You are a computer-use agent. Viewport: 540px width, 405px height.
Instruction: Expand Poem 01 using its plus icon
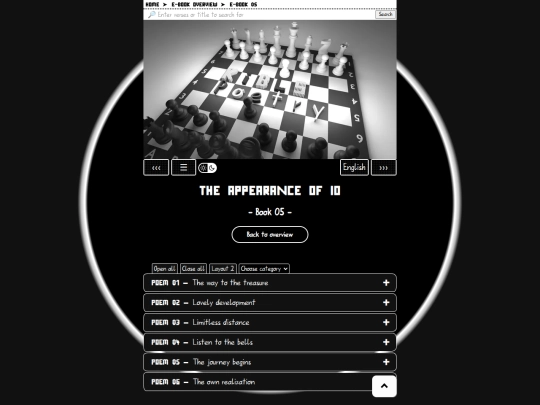pyautogui.click(x=386, y=283)
